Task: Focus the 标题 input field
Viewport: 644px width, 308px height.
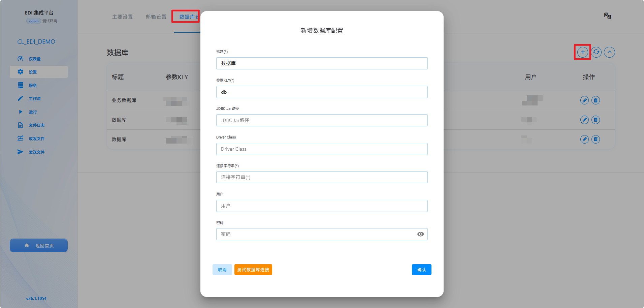Action: (x=322, y=63)
